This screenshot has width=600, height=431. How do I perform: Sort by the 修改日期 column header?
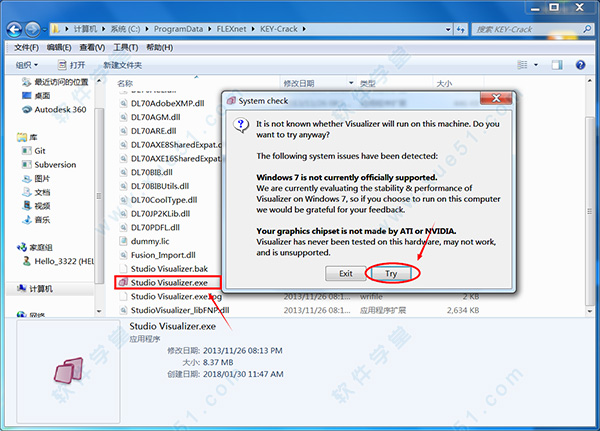click(x=298, y=83)
